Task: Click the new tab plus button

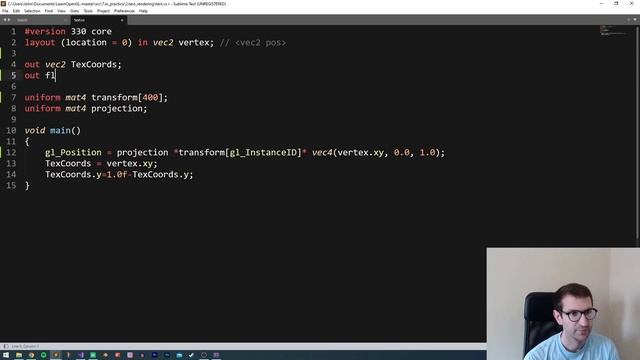Action: (x=629, y=20)
